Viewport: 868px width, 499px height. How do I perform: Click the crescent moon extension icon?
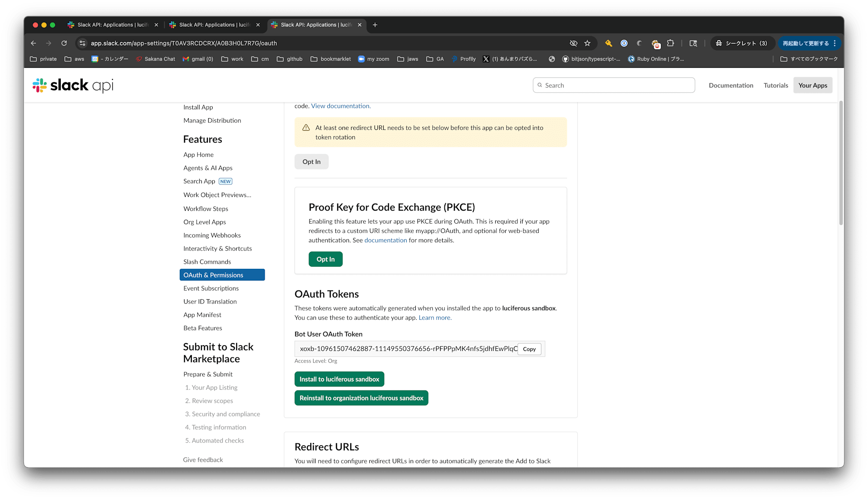tap(639, 43)
